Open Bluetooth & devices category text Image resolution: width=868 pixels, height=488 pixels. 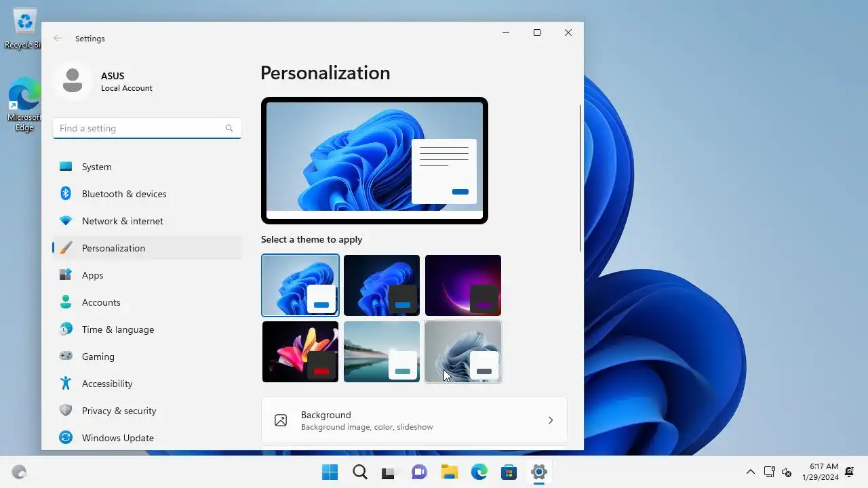(124, 194)
